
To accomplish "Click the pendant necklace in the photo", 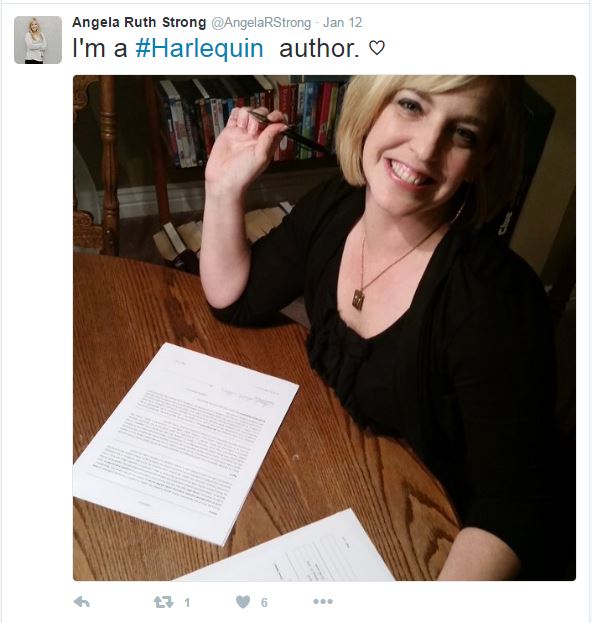I will coord(358,300).
